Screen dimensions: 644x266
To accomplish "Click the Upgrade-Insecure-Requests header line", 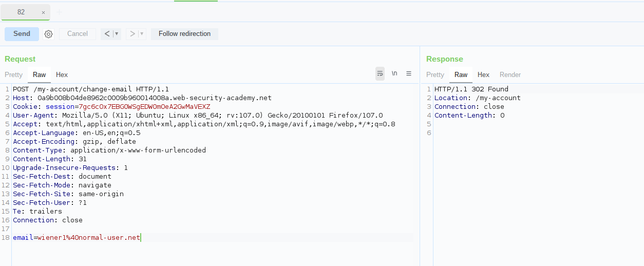I will (70, 168).
